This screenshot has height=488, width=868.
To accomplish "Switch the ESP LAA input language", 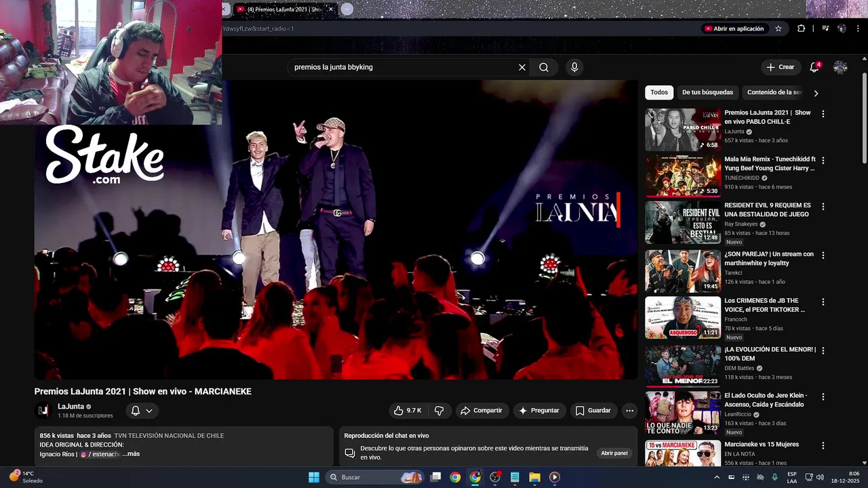I will tap(792, 477).
